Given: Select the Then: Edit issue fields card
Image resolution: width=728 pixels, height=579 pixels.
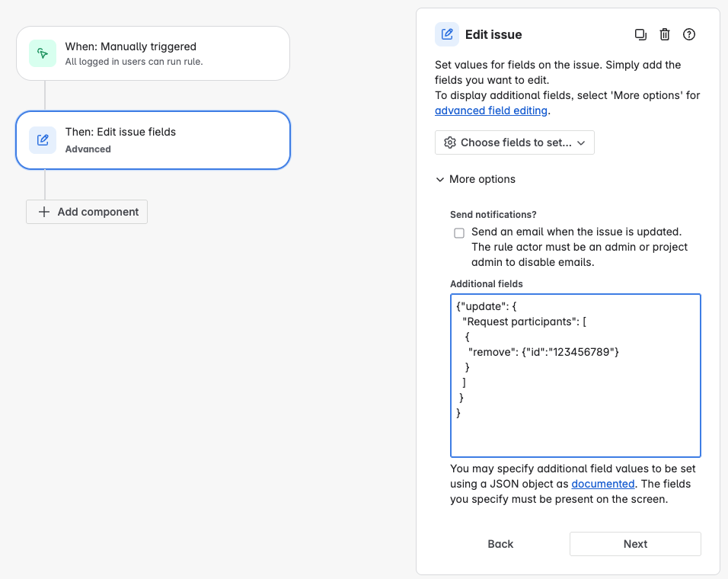Looking at the screenshot, I should 152,140.
